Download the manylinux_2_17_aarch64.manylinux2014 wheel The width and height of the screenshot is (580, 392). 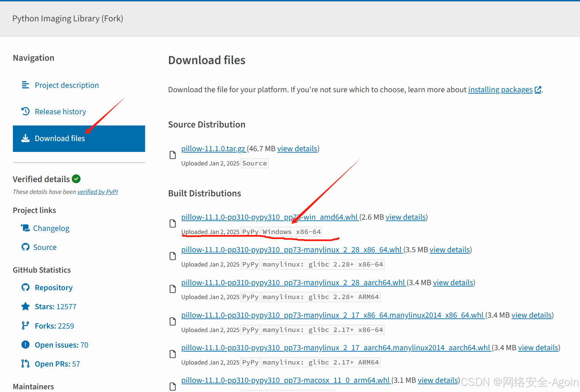[x=336, y=348]
